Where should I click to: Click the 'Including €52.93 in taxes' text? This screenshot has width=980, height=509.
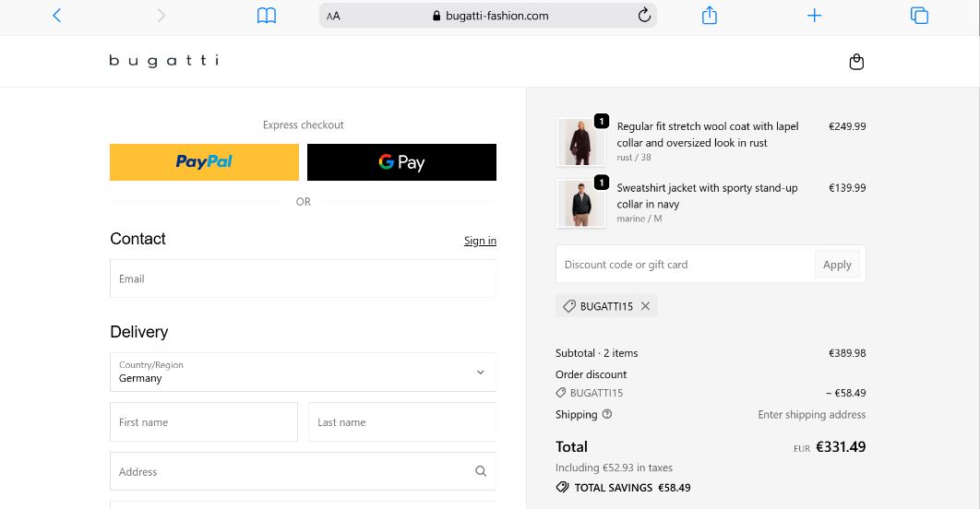point(614,468)
